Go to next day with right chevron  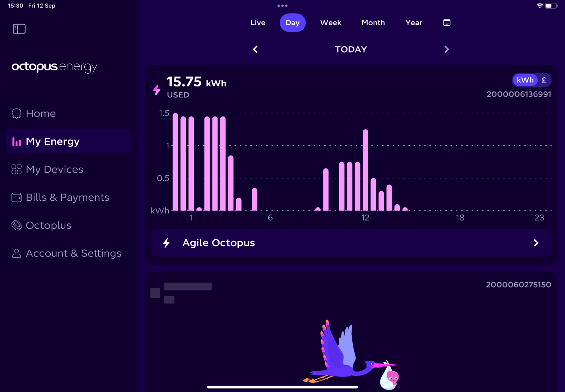[447, 49]
